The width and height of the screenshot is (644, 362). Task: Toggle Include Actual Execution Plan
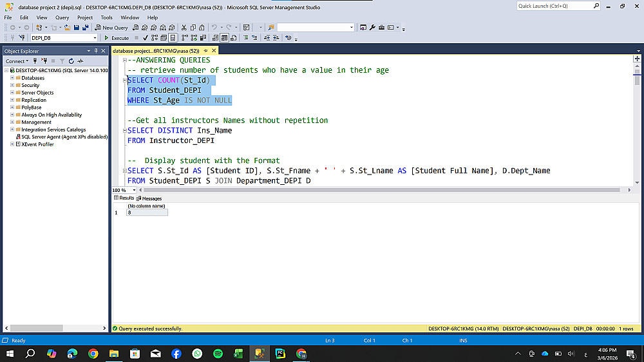[185, 38]
